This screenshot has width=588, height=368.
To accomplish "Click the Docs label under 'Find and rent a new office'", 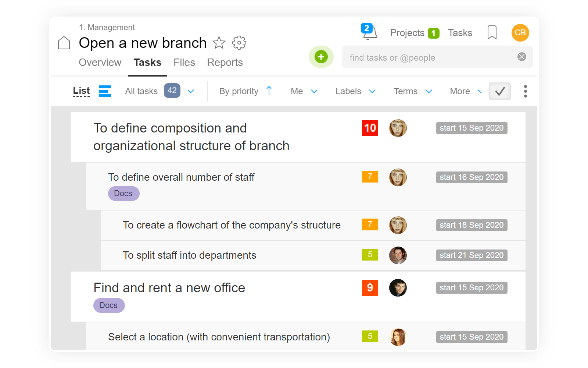I will [109, 305].
